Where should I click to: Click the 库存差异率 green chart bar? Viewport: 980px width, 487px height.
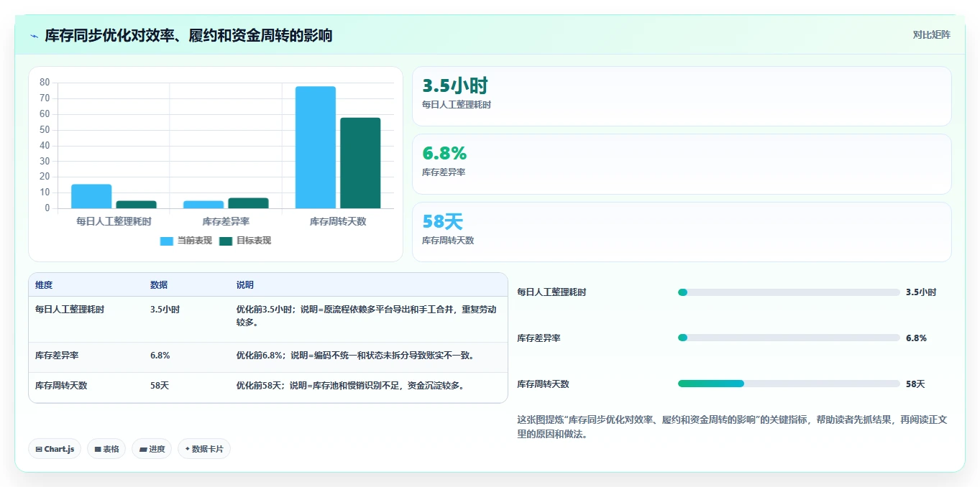(x=248, y=203)
